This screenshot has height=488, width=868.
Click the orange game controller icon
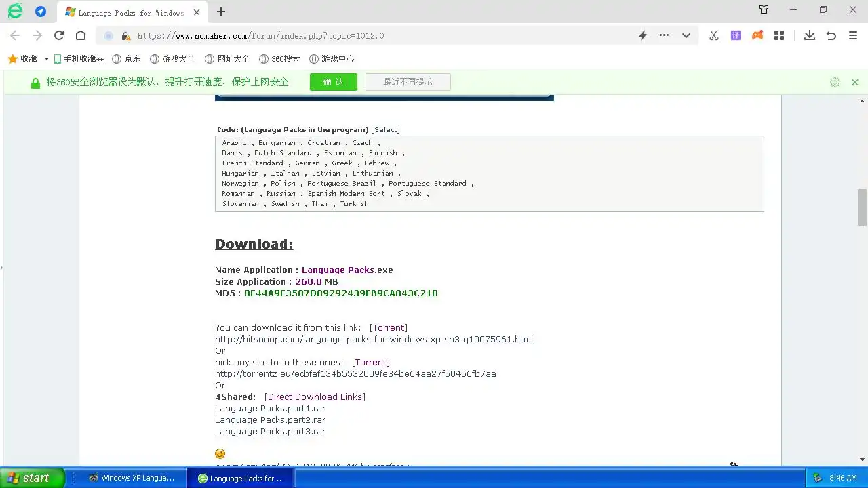(x=757, y=35)
